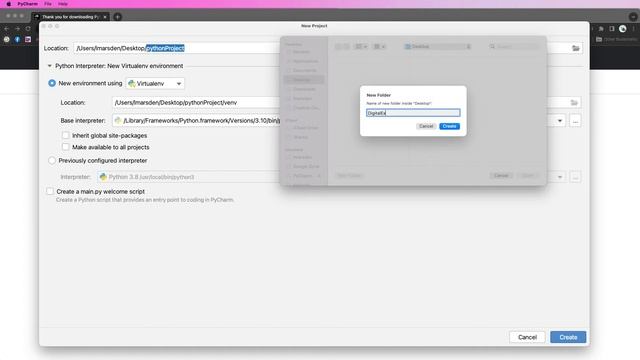
Task: Focus the new folder name text field
Action: point(413,113)
